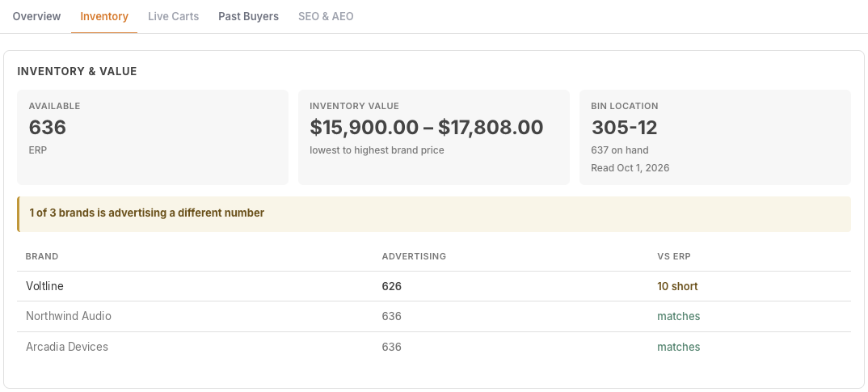Select the Northwind Audio brand row
Screen dimensions: 868x392
pyautogui.click(x=434, y=317)
